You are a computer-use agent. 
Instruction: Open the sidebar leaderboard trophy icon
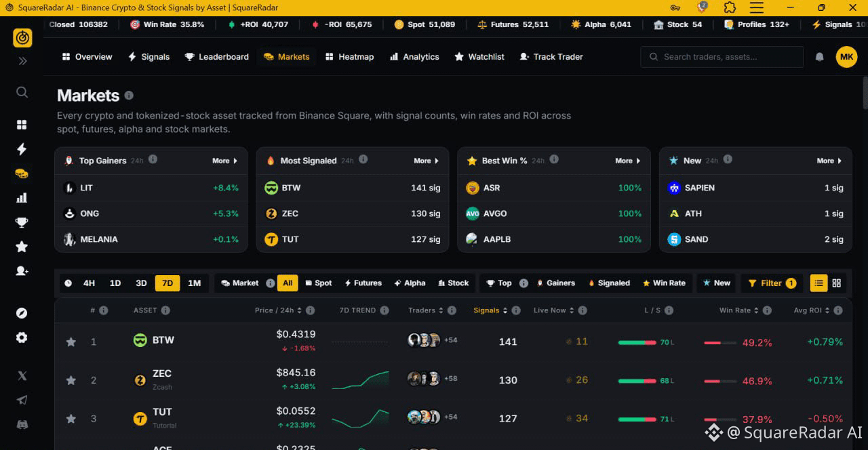pos(22,222)
